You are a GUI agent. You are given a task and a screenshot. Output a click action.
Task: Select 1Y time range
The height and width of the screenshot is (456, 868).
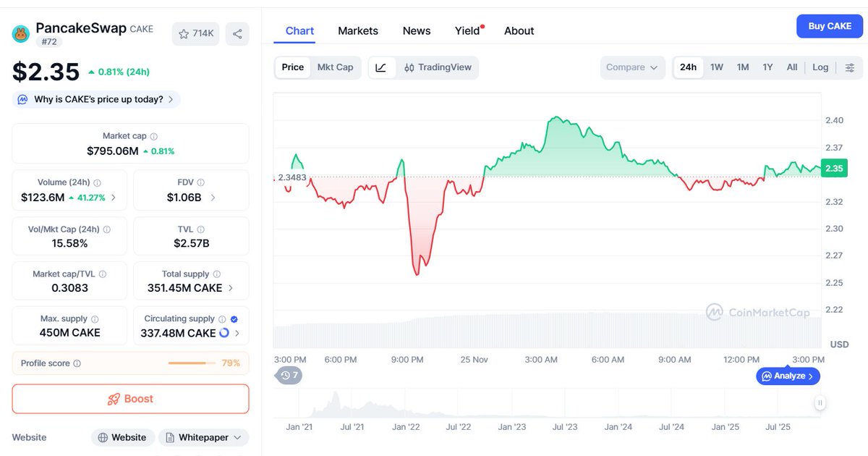(x=767, y=67)
